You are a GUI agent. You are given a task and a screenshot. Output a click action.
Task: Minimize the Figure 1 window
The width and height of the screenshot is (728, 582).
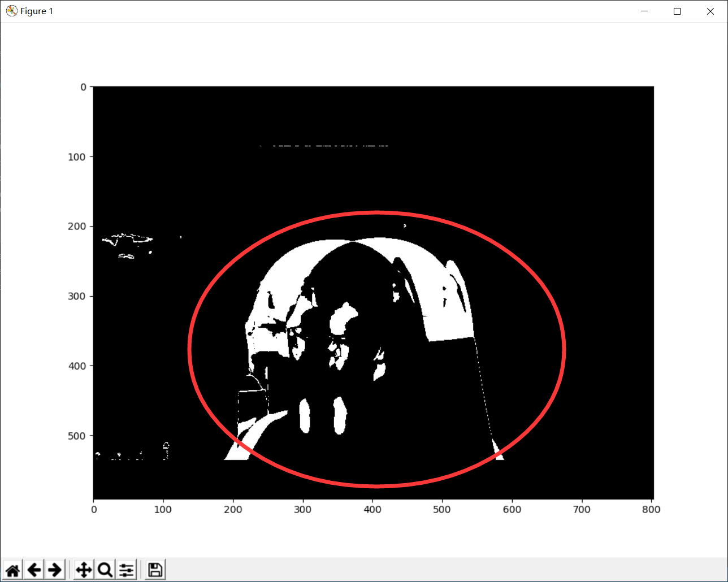click(644, 11)
